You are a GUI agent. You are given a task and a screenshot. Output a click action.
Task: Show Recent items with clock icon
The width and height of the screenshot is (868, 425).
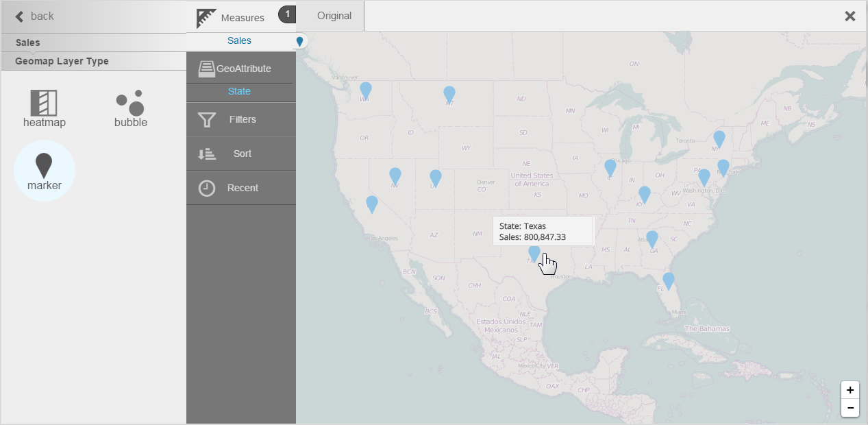[241, 189]
